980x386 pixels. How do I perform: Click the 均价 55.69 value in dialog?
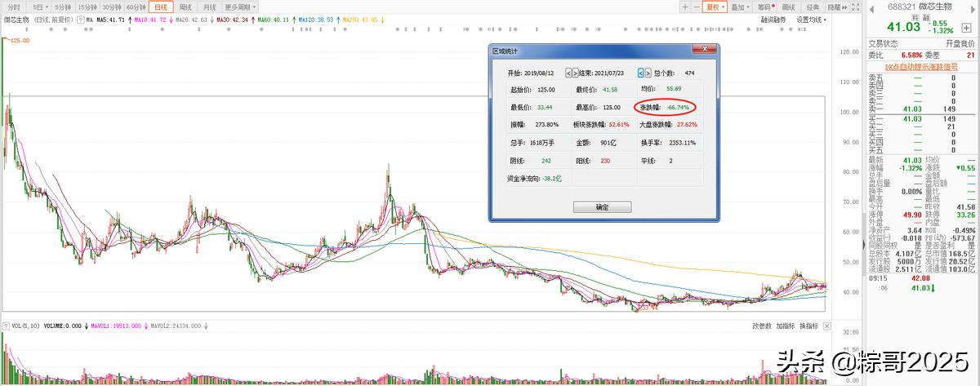click(x=673, y=88)
